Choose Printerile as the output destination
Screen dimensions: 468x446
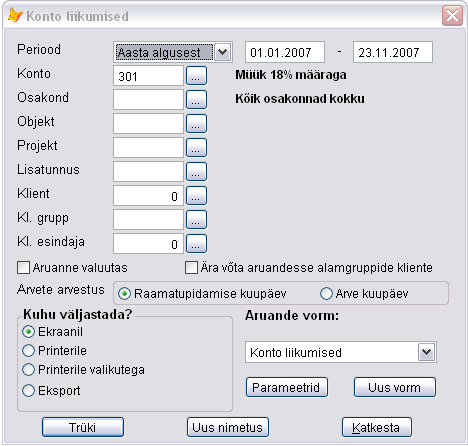[x=28, y=351]
